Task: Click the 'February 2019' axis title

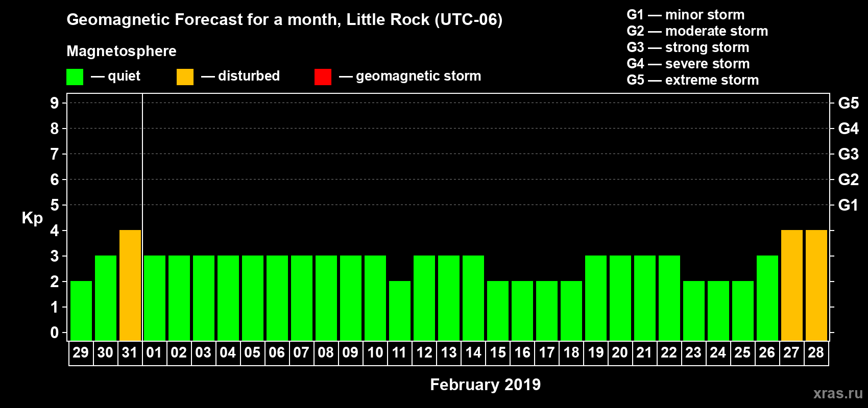Action: [486, 385]
